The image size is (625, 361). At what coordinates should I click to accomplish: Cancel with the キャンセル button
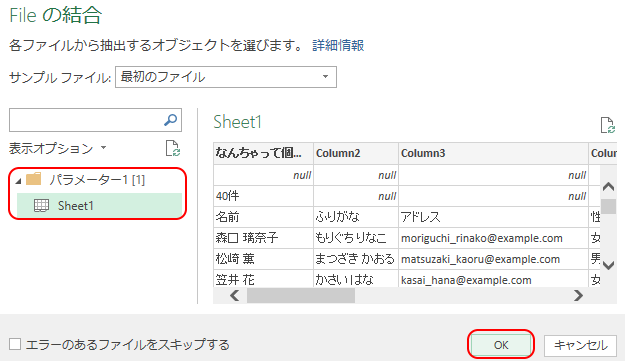click(x=580, y=345)
